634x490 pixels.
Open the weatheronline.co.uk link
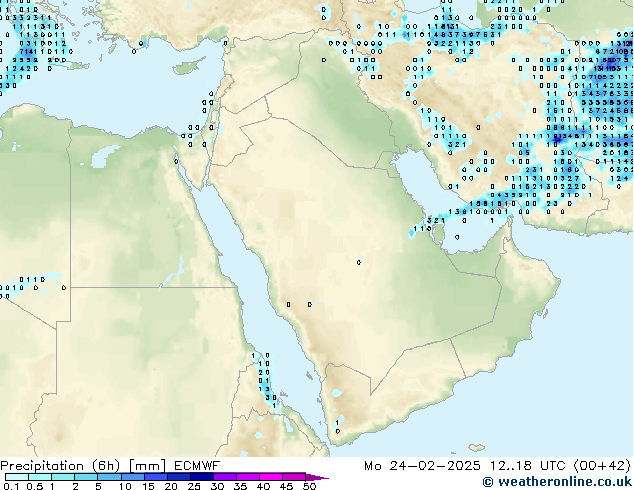[x=557, y=482]
